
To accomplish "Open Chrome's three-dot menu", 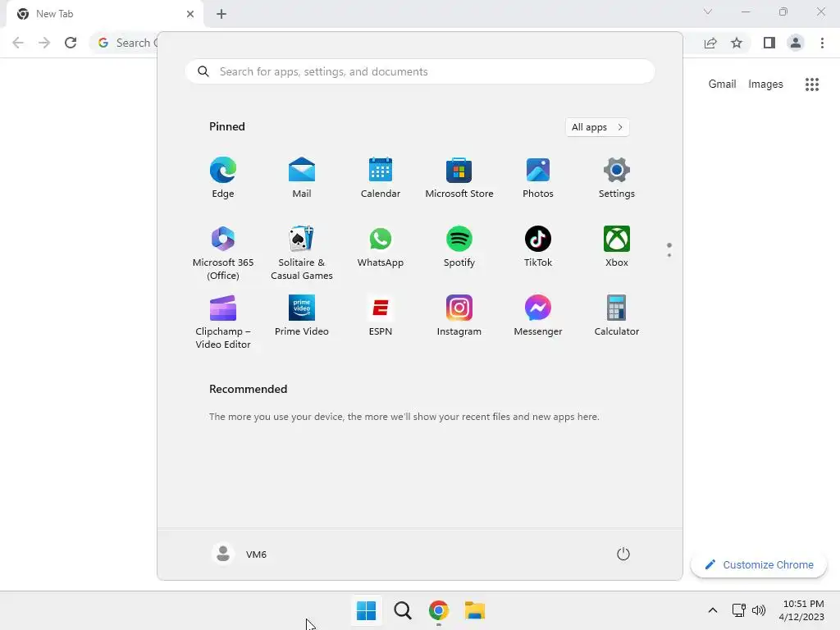I will click(x=822, y=43).
